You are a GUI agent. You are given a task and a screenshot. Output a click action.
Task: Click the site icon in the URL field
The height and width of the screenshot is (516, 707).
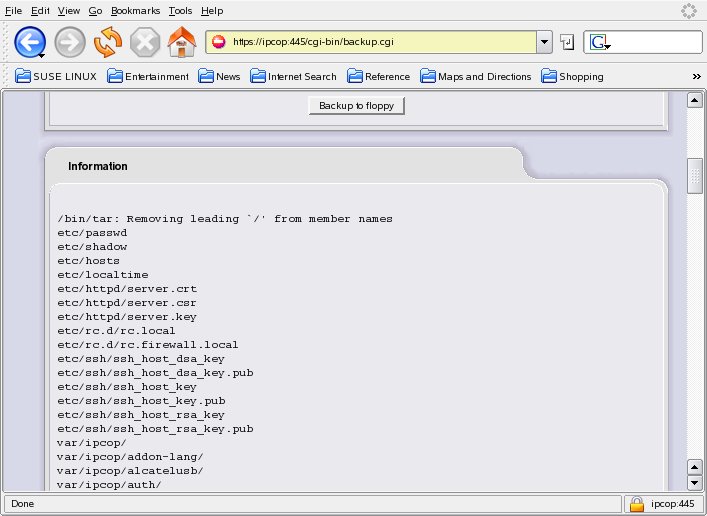click(x=219, y=42)
